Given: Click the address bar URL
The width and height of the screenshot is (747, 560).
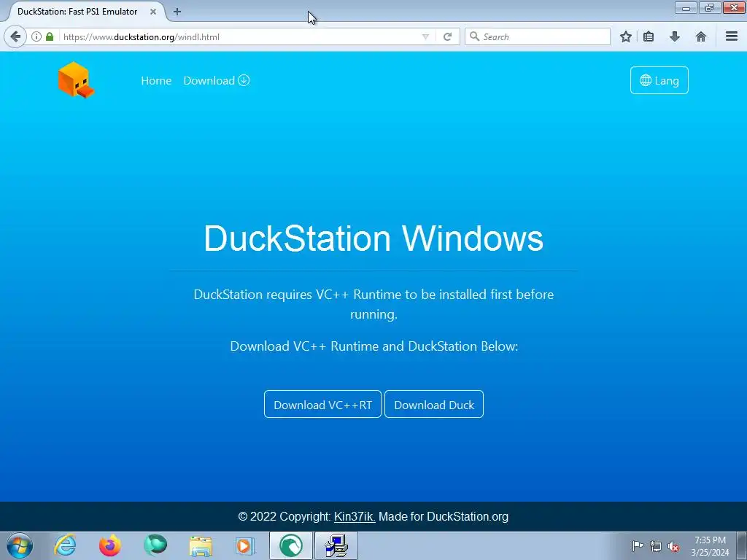Looking at the screenshot, I should click(x=141, y=36).
